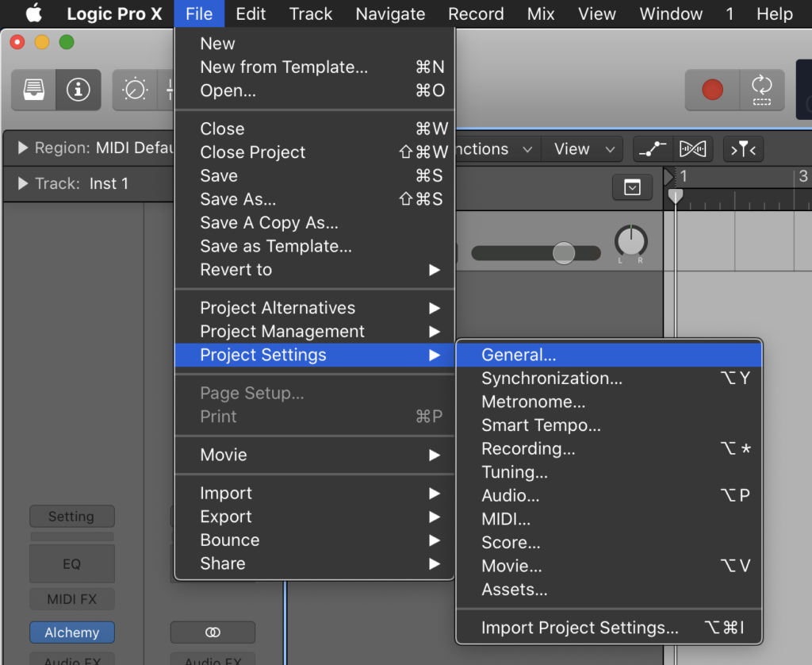Toggle the Inspector info button

tap(79, 90)
